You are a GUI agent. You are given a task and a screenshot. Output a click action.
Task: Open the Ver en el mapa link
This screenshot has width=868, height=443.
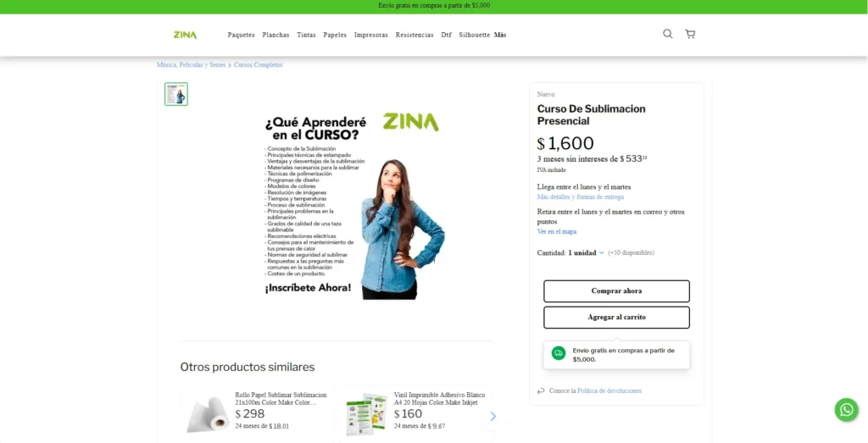(556, 232)
